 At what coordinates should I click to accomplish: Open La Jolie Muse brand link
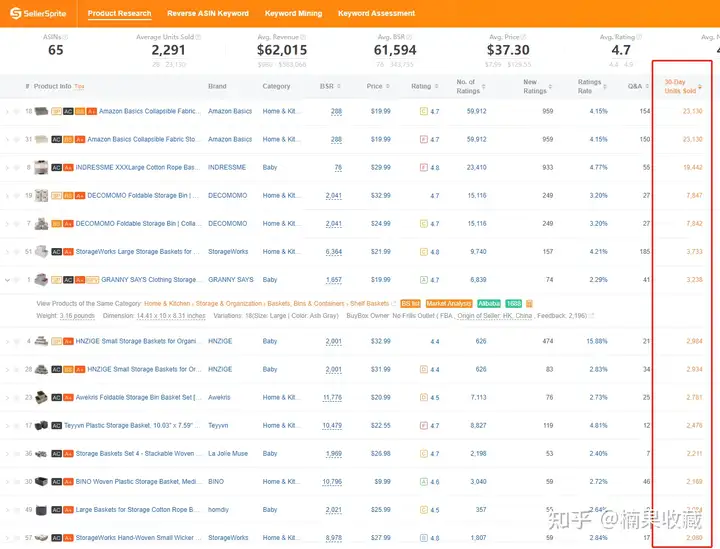tap(228, 454)
